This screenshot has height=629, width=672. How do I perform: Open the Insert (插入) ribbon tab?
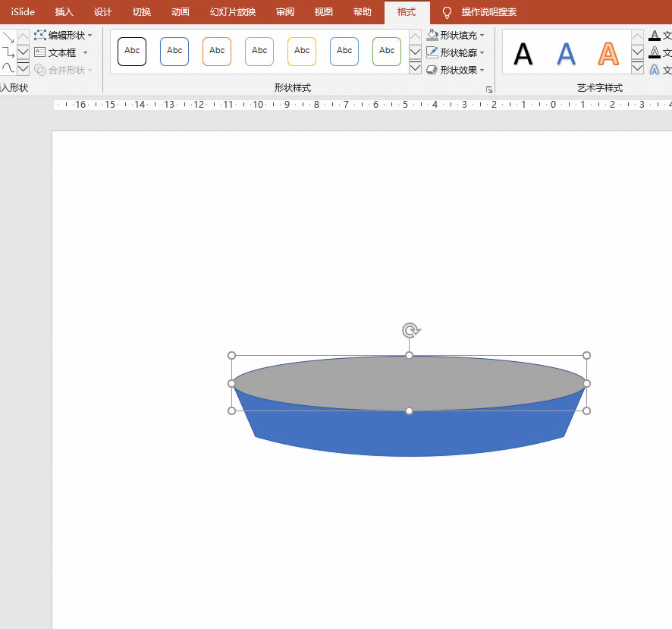tap(64, 12)
